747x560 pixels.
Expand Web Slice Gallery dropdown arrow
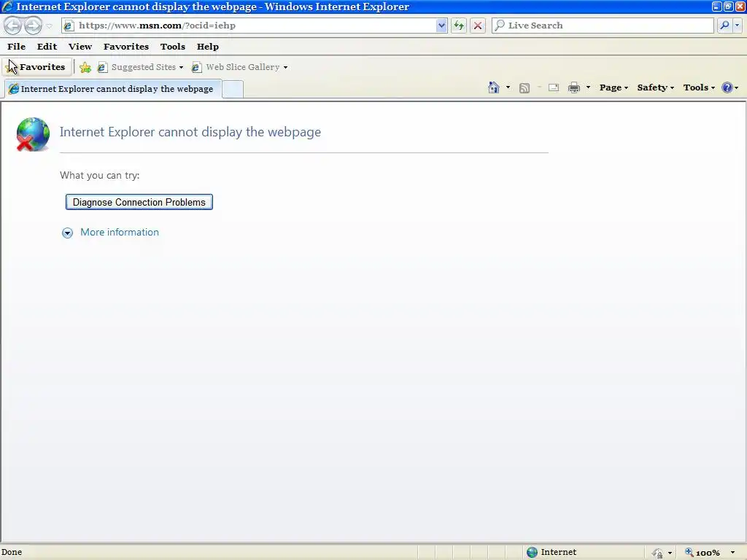[285, 68]
